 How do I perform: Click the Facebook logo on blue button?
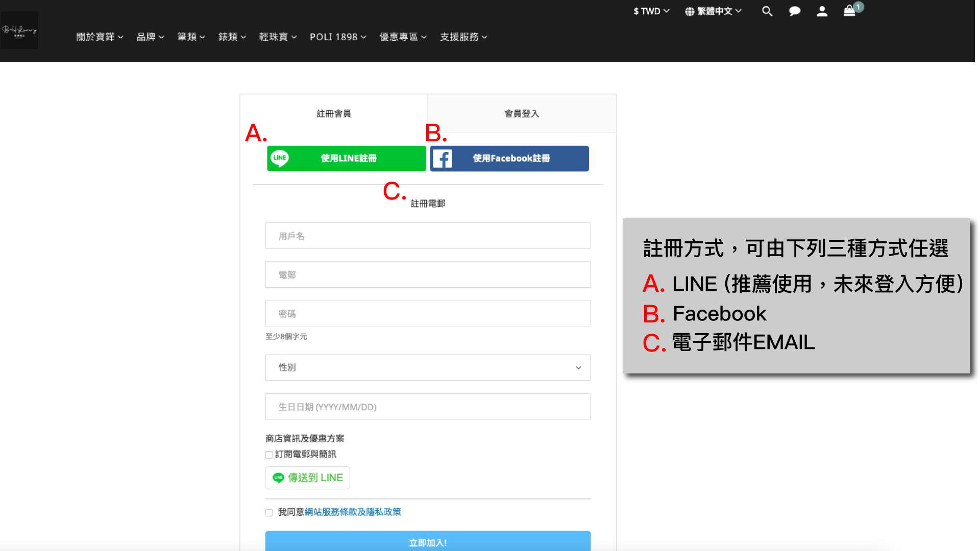tap(443, 159)
